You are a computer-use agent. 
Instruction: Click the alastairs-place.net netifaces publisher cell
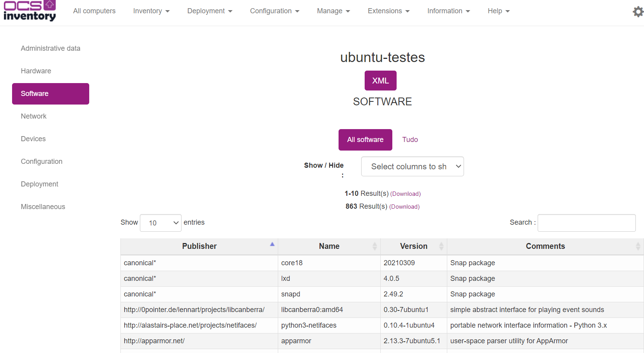click(199, 325)
